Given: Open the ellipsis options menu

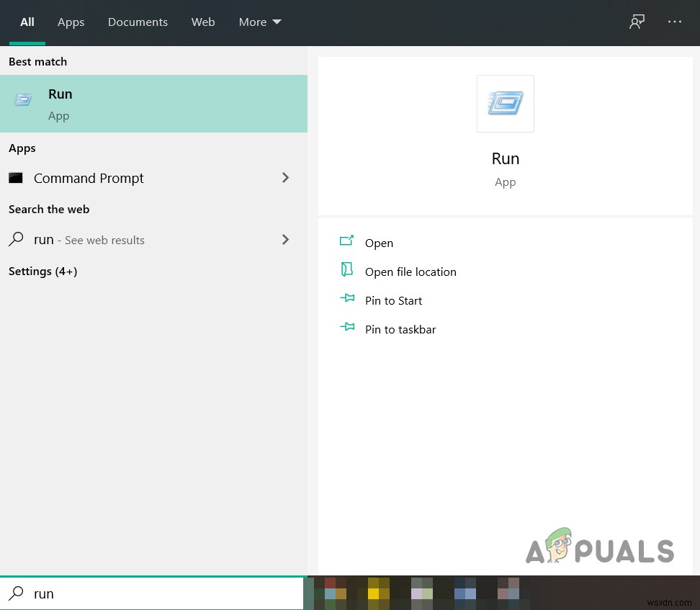Looking at the screenshot, I should click(675, 22).
